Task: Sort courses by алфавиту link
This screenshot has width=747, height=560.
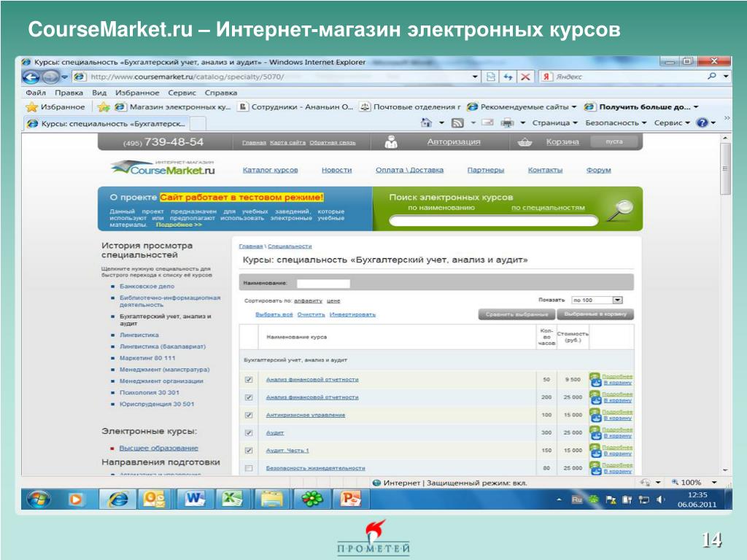Action: 308,301
